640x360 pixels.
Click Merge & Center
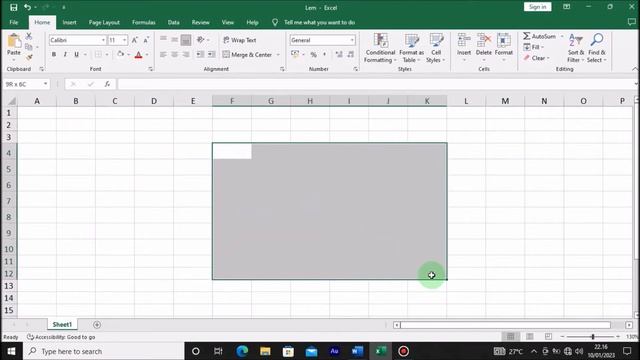coord(247,54)
